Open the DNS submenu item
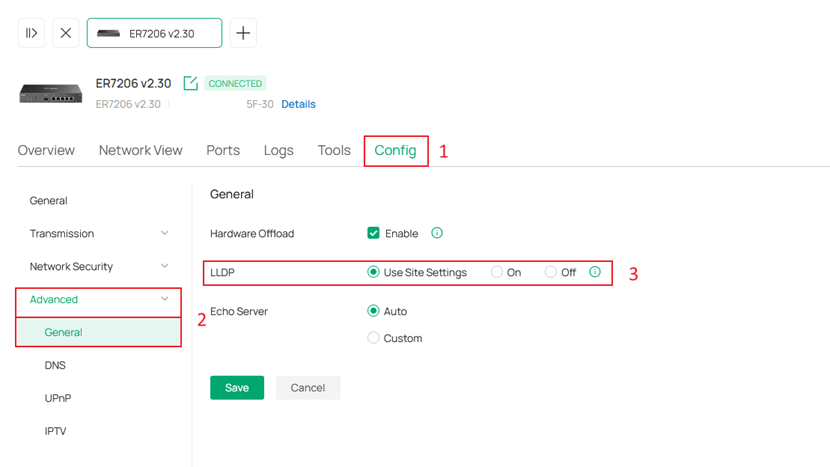Image resolution: width=830 pixels, height=467 pixels. (55, 365)
